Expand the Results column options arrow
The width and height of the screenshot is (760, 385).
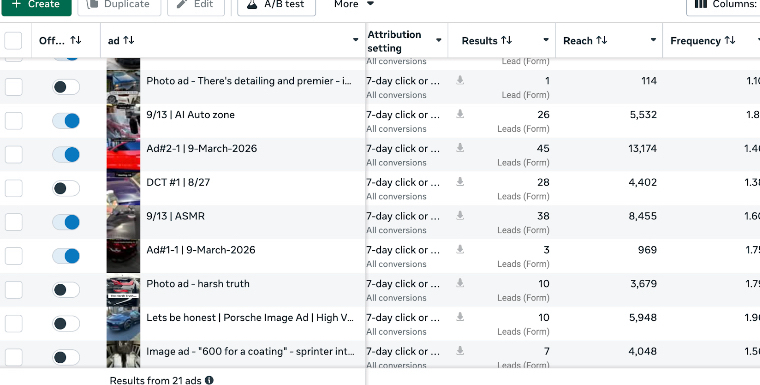(x=546, y=40)
